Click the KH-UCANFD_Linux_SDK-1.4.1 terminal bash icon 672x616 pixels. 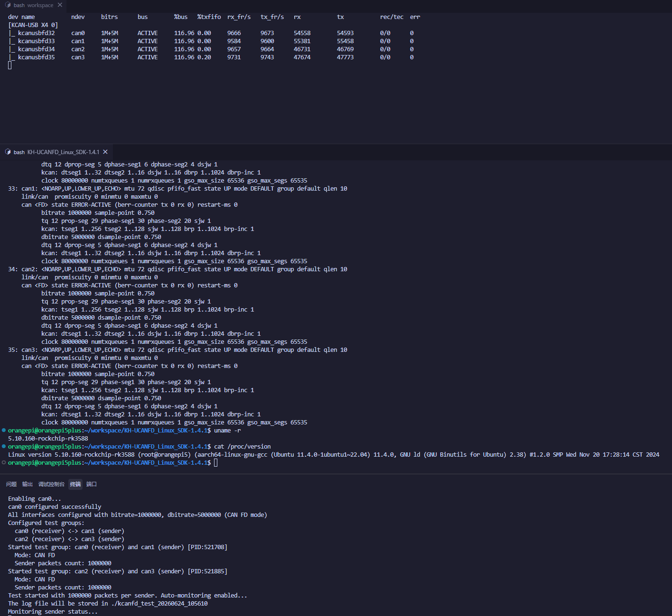point(8,152)
